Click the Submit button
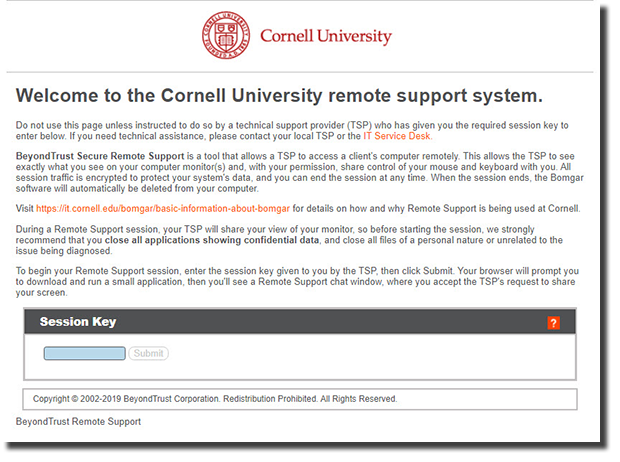This screenshot has width=620, height=462. click(148, 353)
